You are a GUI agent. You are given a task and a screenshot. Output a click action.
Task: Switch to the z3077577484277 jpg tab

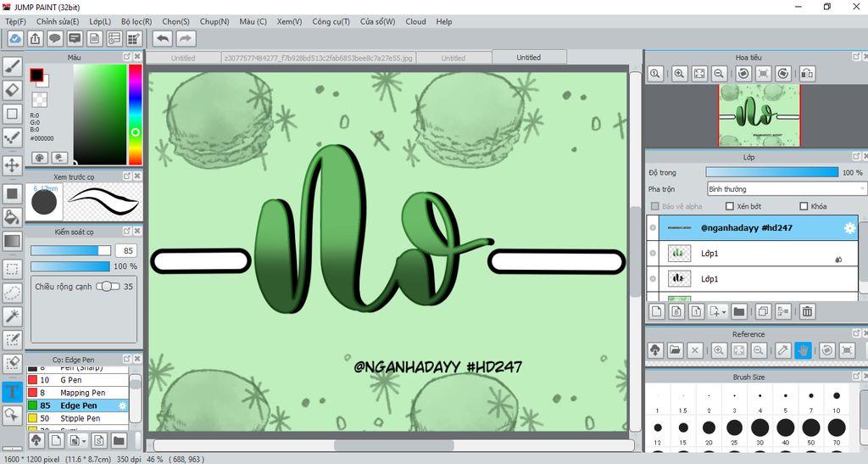(319, 58)
